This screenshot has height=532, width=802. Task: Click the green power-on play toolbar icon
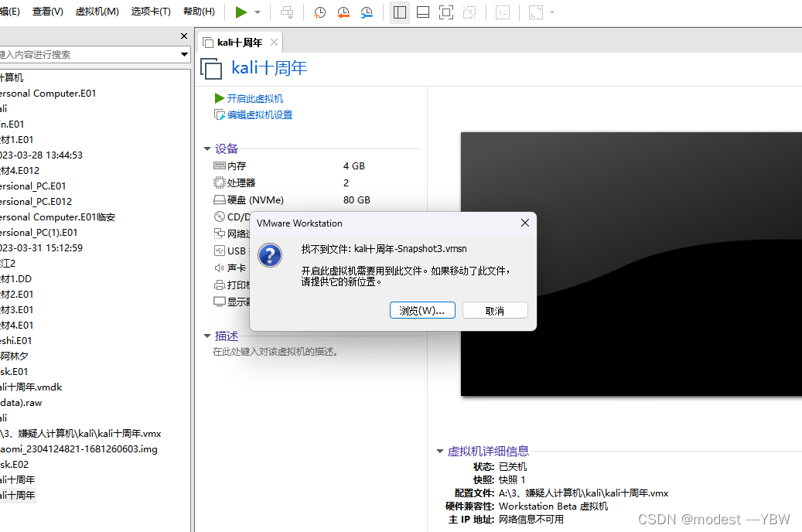click(241, 12)
